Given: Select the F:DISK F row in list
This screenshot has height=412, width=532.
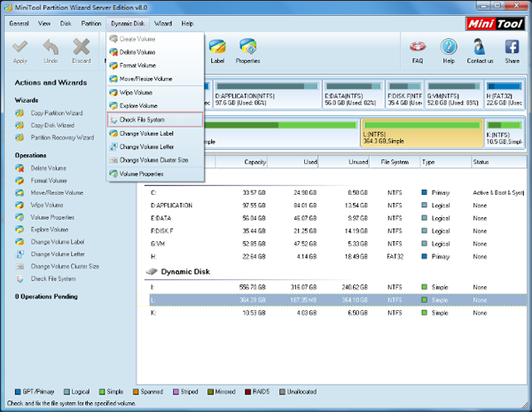Looking at the screenshot, I should [332, 231].
